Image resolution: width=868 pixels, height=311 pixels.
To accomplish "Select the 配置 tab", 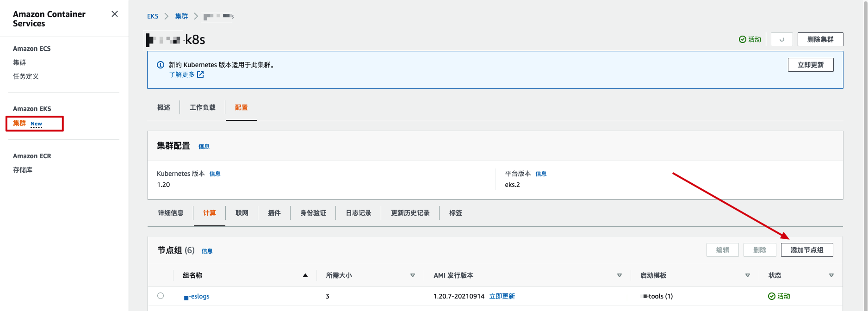I will [x=242, y=107].
